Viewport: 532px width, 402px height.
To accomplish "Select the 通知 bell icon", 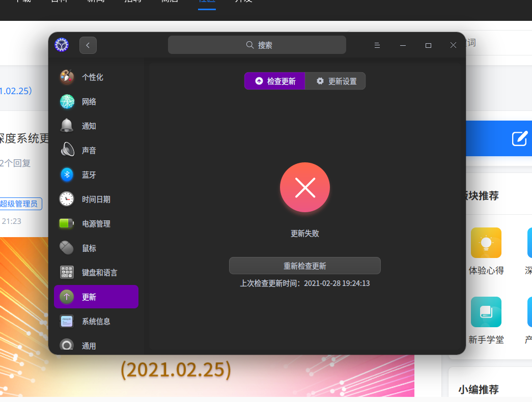I will coord(67,126).
